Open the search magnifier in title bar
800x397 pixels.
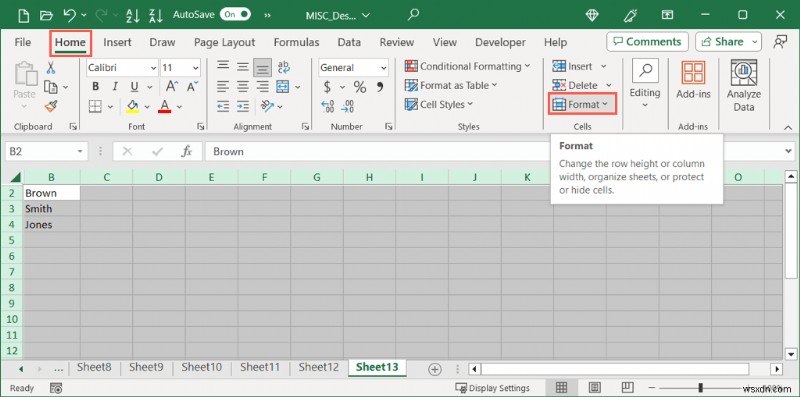[413, 14]
